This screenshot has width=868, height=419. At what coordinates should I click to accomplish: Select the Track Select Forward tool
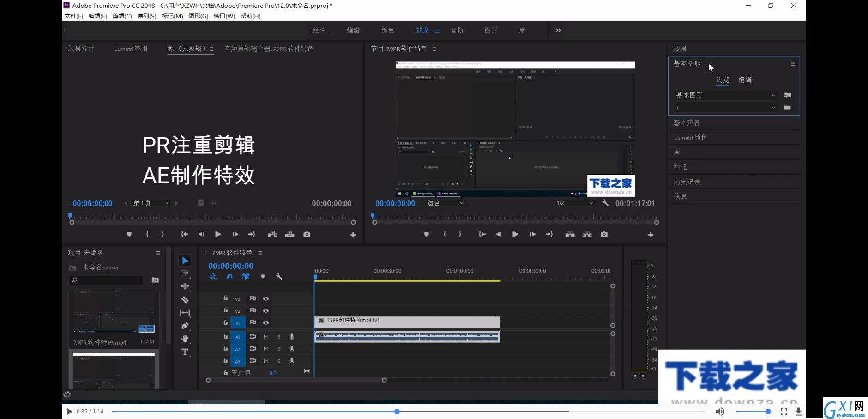pos(185,273)
